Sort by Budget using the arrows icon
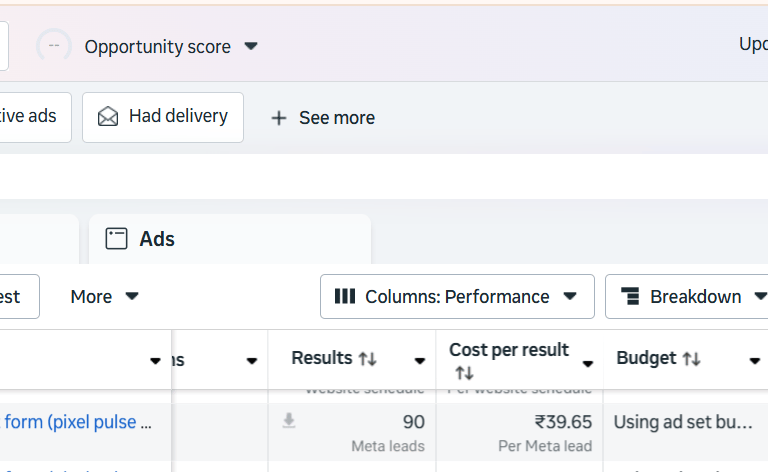Screen dimensions: 768x472 [691, 358]
